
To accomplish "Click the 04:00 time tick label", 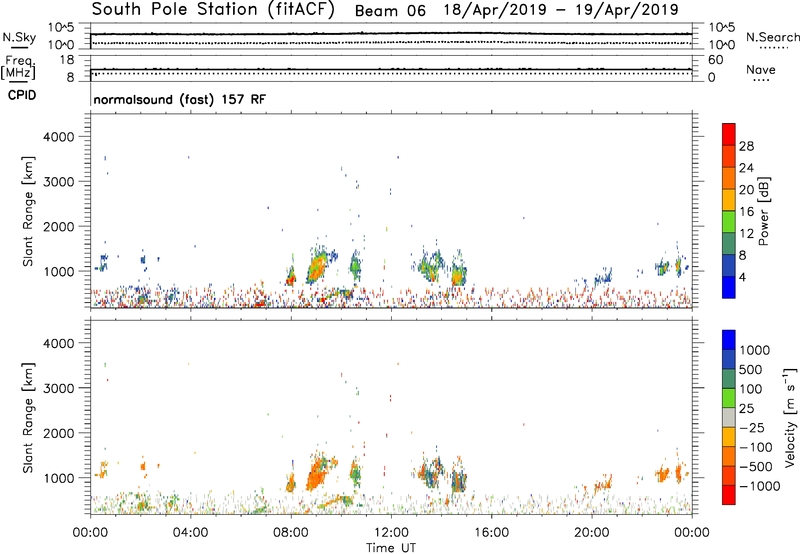I will [191, 533].
